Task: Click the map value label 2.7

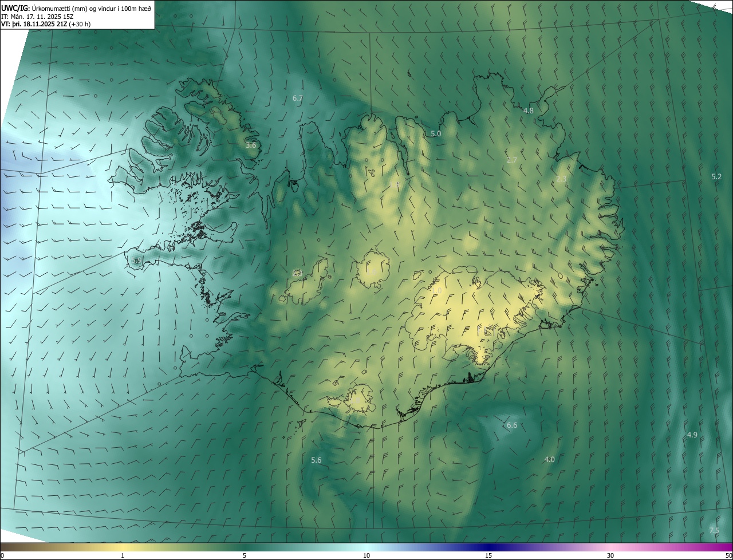Action: [x=512, y=160]
